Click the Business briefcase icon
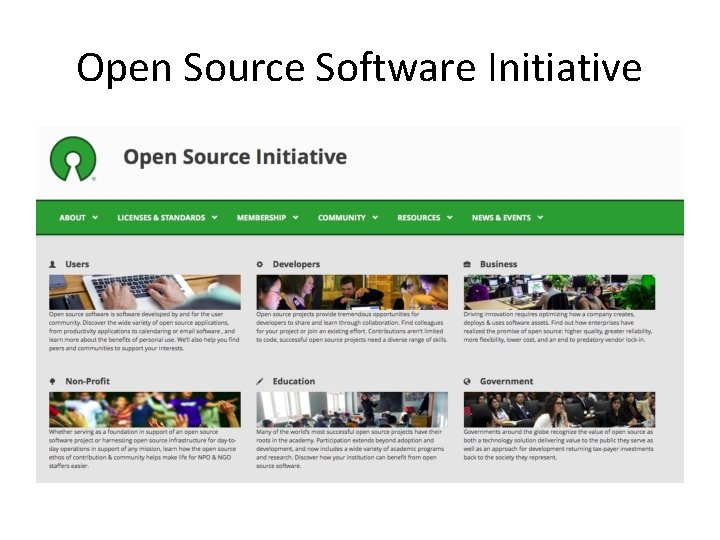The height and width of the screenshot is (540, 720). coord(467,264)
